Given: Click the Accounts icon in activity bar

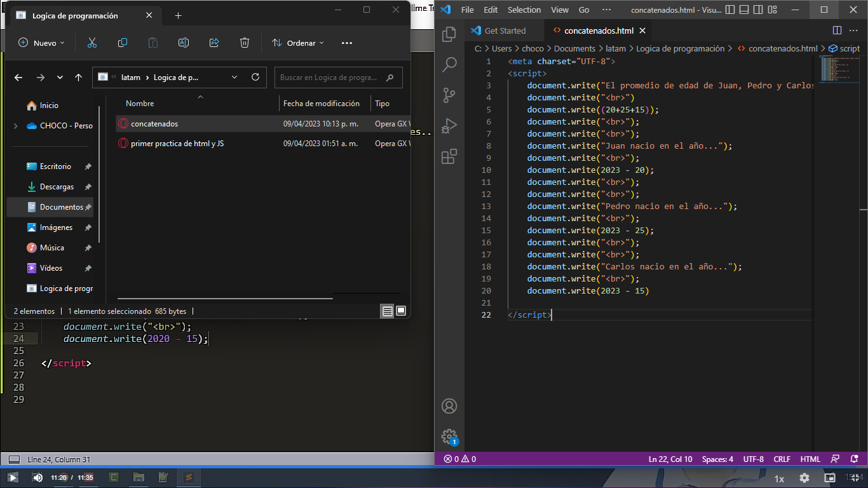Looking at the screenshot, I should tap(449, 406).
